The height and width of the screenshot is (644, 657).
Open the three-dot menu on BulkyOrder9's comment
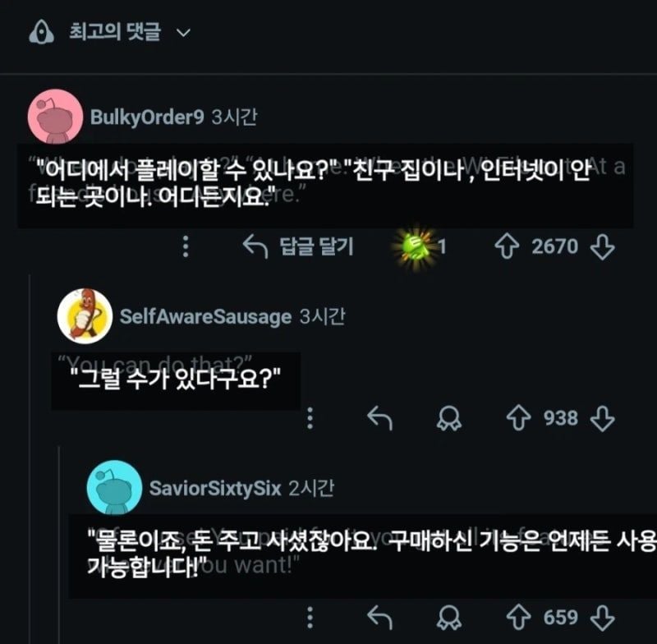[x=186, y=246]
